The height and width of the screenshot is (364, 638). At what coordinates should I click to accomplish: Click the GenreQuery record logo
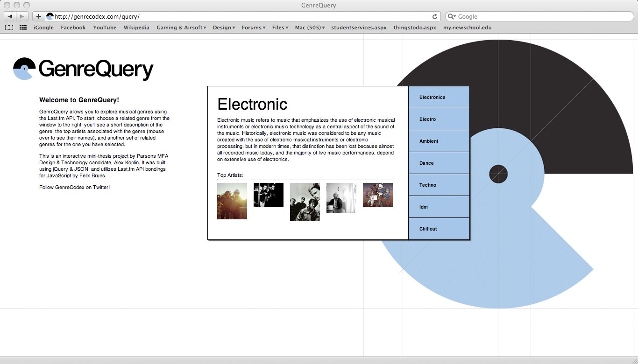[24, 69]
